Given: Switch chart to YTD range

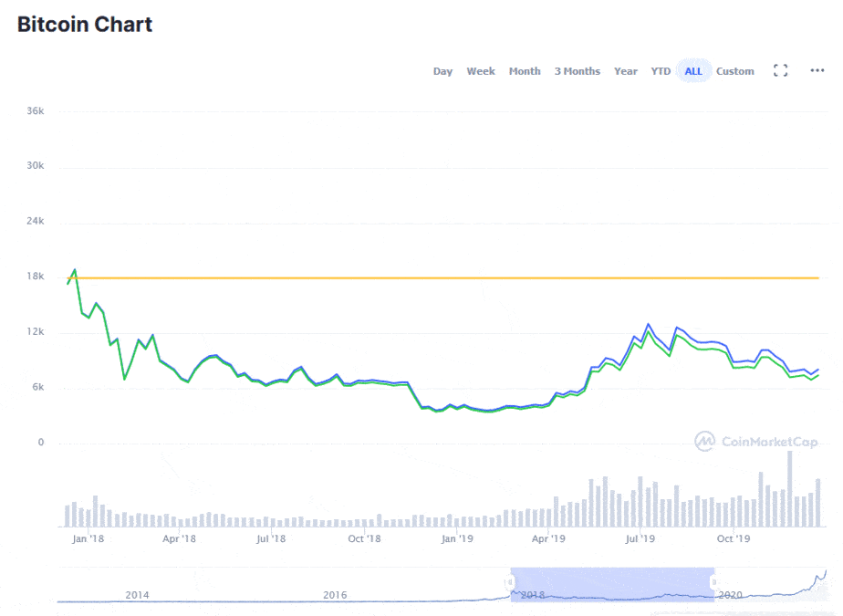Looking at the screenshot, I should point(661,71).
